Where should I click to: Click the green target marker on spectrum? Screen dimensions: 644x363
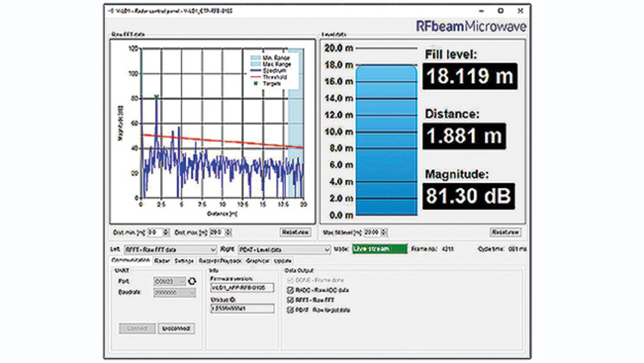tap(156, 96)
